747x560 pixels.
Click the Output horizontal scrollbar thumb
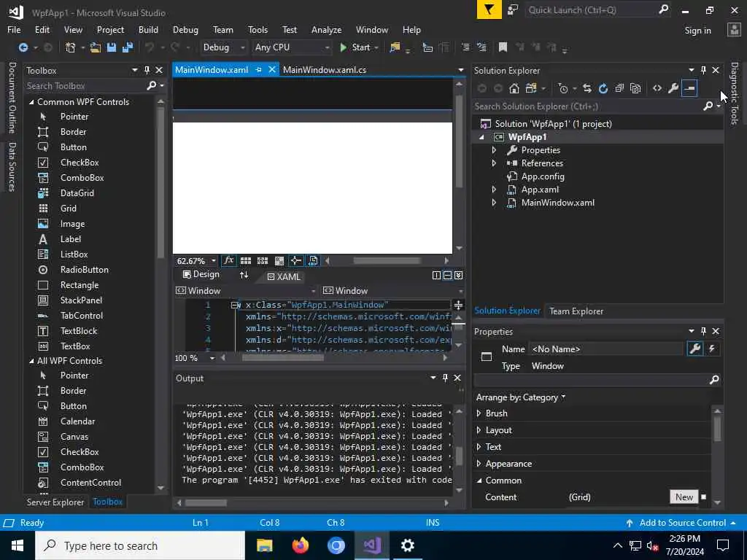click(206, 502)
